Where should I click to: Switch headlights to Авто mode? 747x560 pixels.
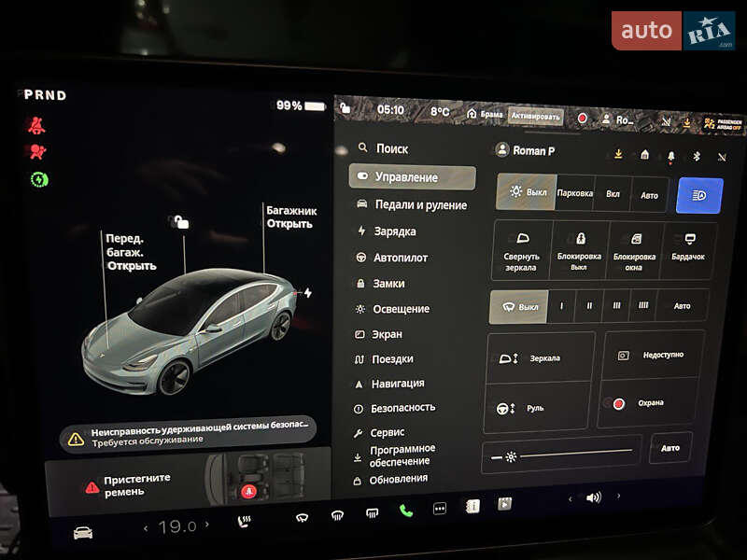pos(649,194)
